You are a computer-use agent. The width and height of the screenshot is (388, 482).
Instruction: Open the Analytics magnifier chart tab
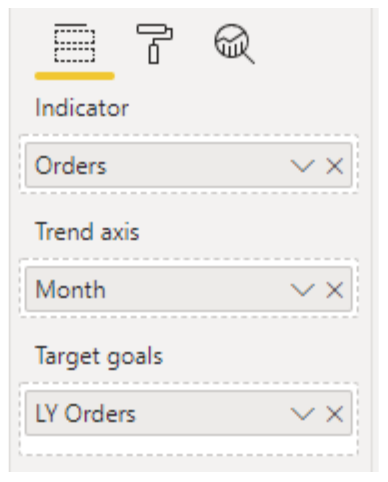[x=234, y=44]
